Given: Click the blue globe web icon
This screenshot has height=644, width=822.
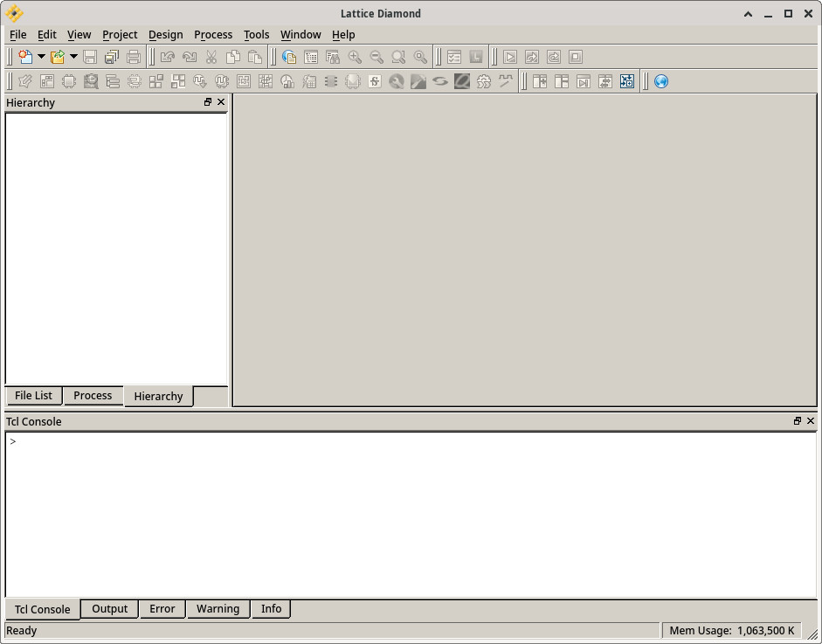Looking at the screenshot, I should click(661, 81).
